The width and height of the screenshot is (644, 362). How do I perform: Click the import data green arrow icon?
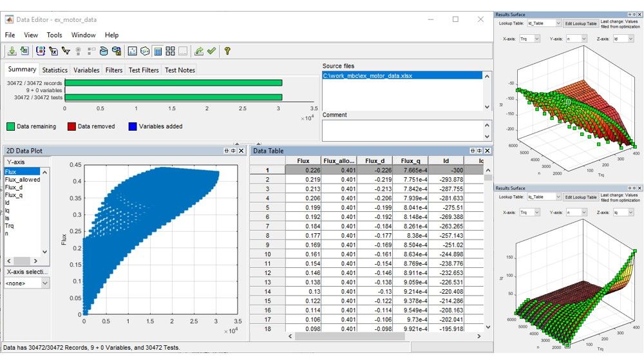[12, 51]
